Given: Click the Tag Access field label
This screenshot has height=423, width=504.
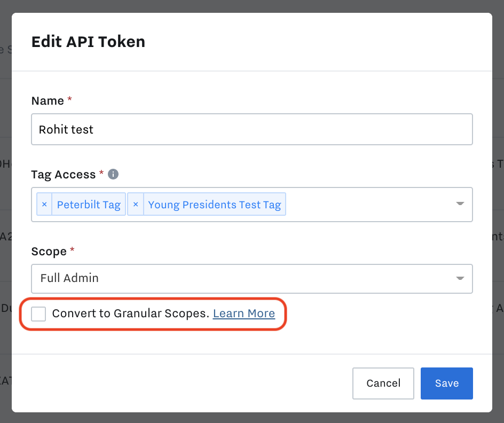Looking at the screenshot, I should [x=63, y=174].
